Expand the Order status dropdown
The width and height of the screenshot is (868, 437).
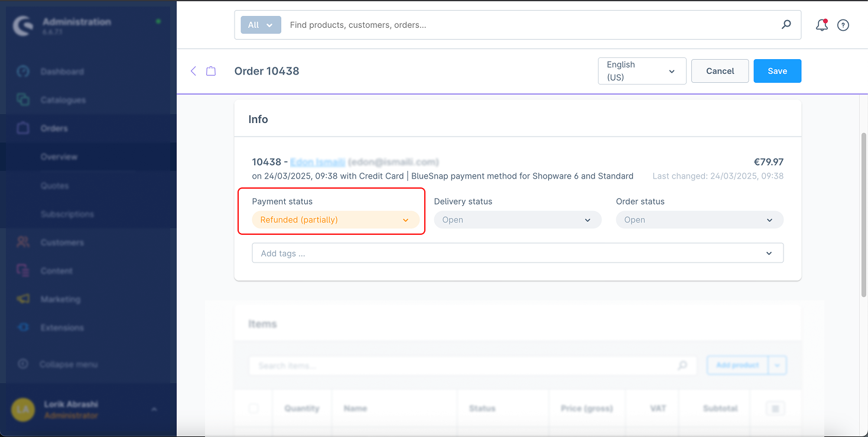click(699, 220)
